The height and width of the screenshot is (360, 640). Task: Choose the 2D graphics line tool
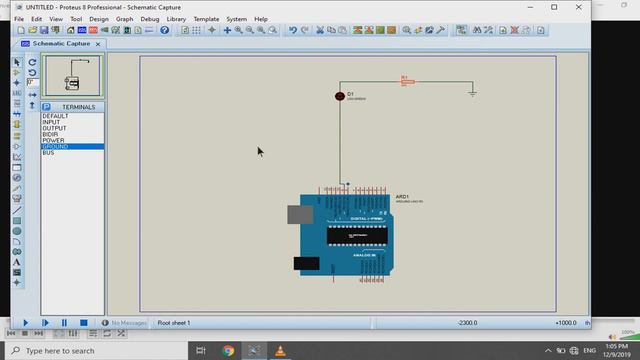17,211
